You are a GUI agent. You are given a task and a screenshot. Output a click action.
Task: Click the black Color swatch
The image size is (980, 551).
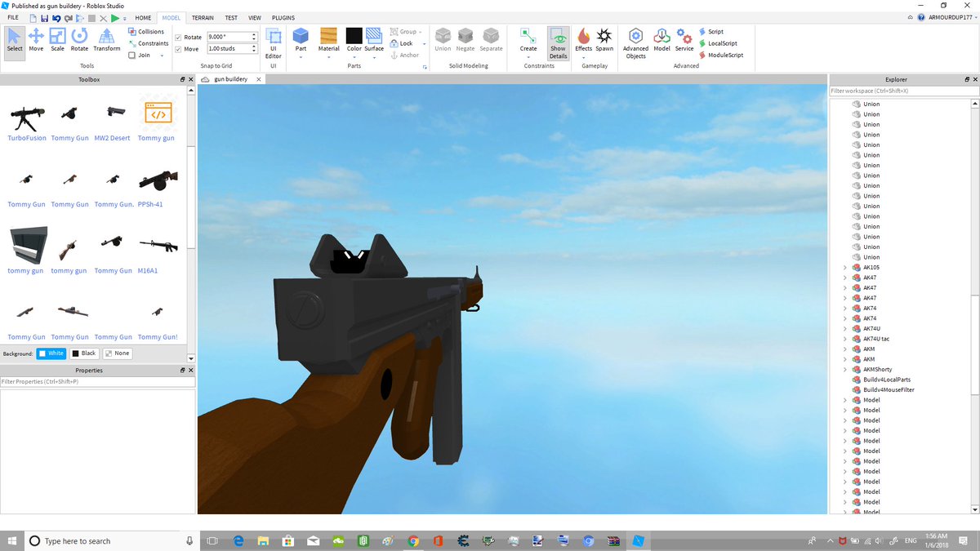[354, 35]
